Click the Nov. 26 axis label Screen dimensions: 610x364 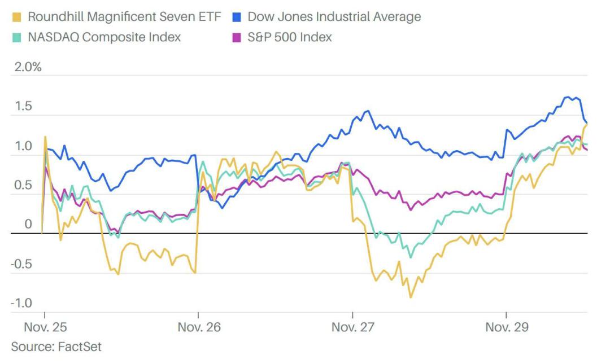click(199, 327)
